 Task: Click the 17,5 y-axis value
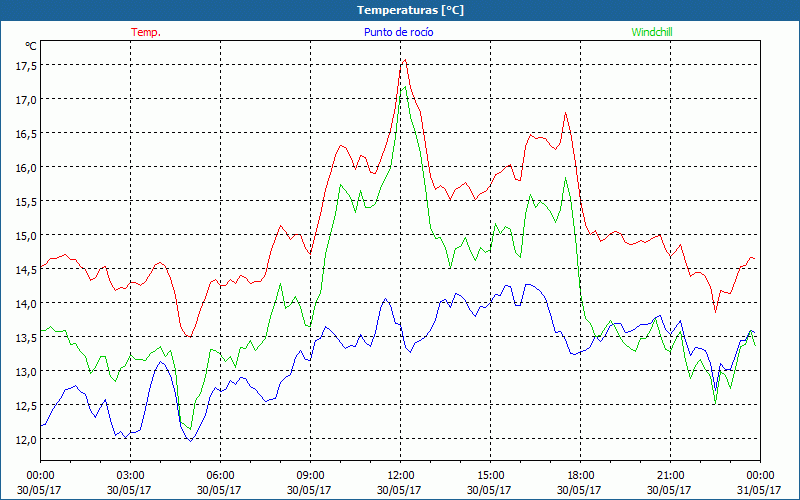point(26,66)
